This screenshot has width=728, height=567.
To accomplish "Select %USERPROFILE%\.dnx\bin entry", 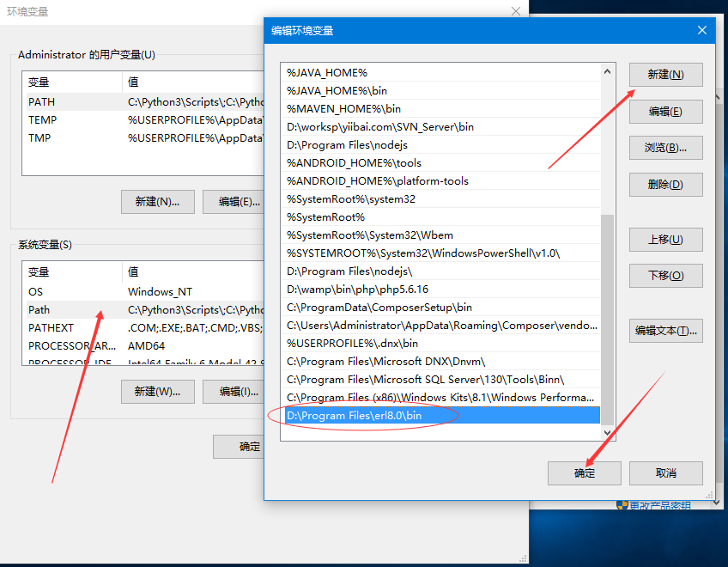I will pos(440,344).
